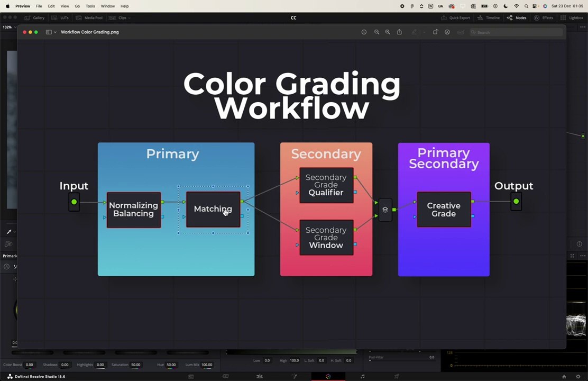The width and height of the screenshot is (588, 381).
Task: Expand the sidebar view options chevron in Preview
Action: point(55,32)
